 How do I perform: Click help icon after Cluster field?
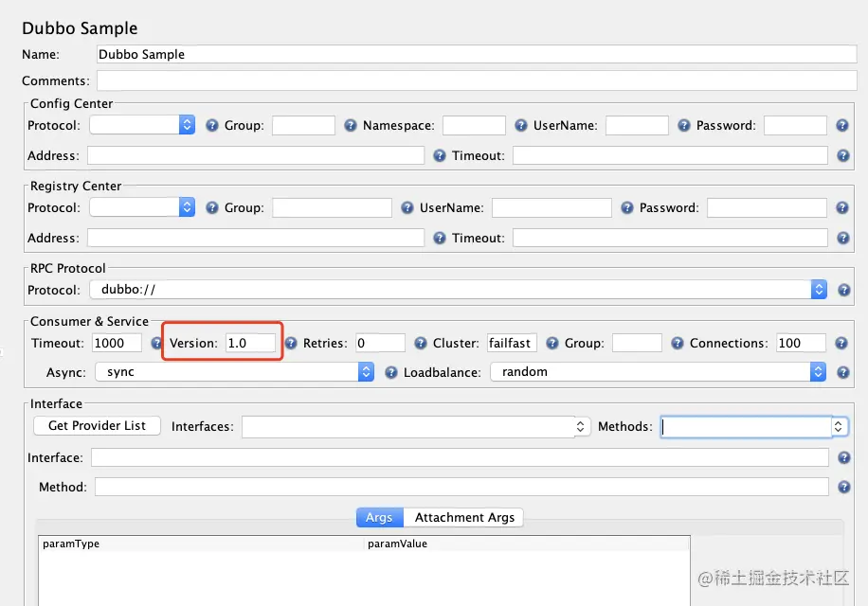click(x=552, y=344)
